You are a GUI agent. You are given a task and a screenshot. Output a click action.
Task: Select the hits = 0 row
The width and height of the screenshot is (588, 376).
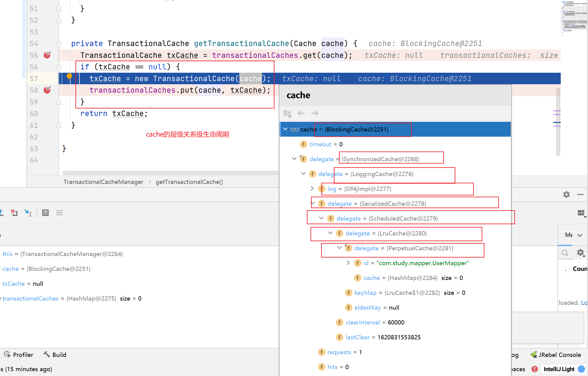395,367
